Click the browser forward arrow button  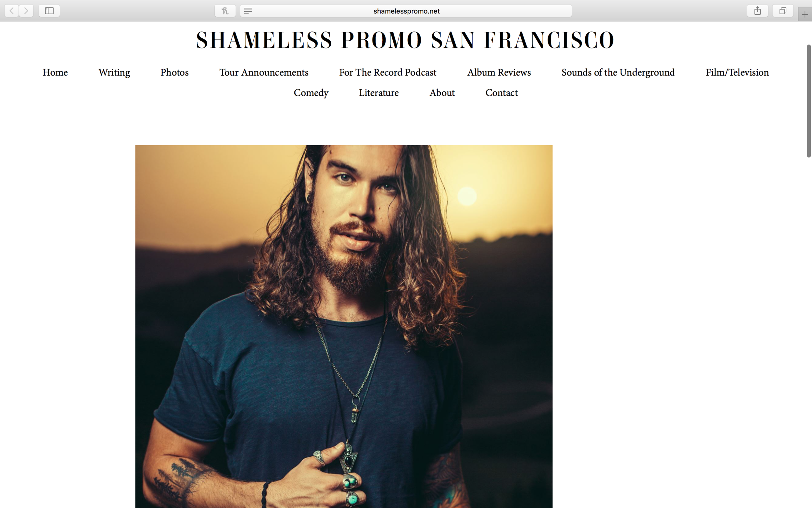click(26, 11)
